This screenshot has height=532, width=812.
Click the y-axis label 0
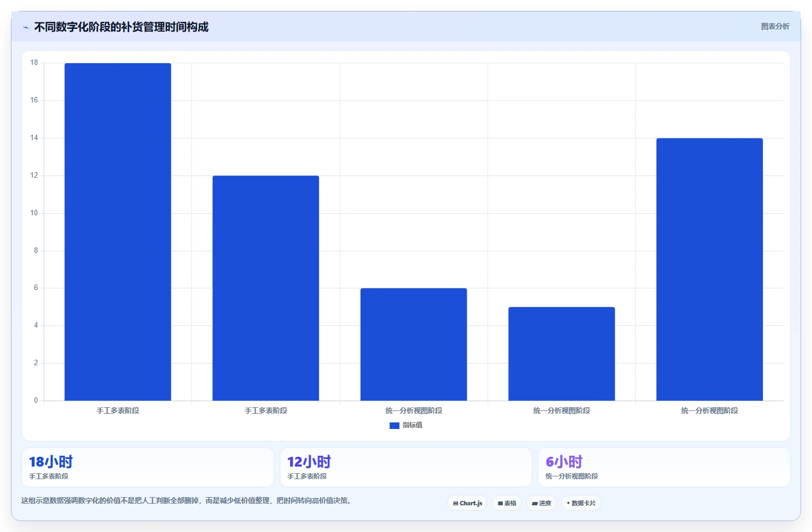(x=36, y=401)
